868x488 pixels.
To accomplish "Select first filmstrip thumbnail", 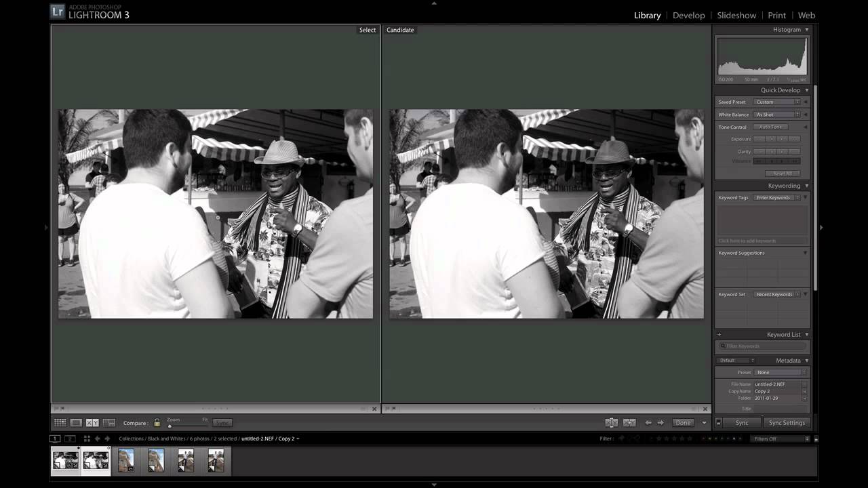I will [66, 461].
